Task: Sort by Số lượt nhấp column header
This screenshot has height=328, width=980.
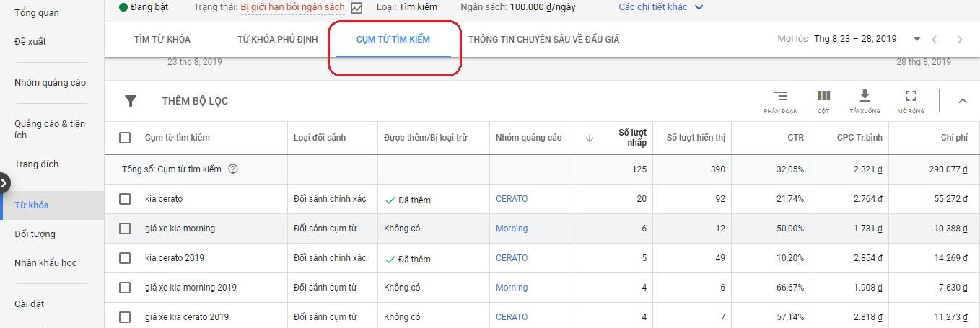Action: [631, 138]
